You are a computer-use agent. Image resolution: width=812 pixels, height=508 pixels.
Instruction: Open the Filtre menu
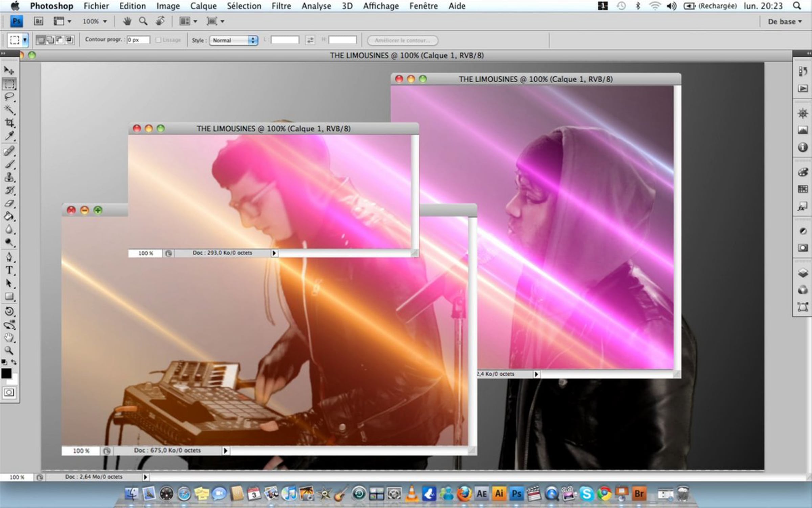(281, 6)
